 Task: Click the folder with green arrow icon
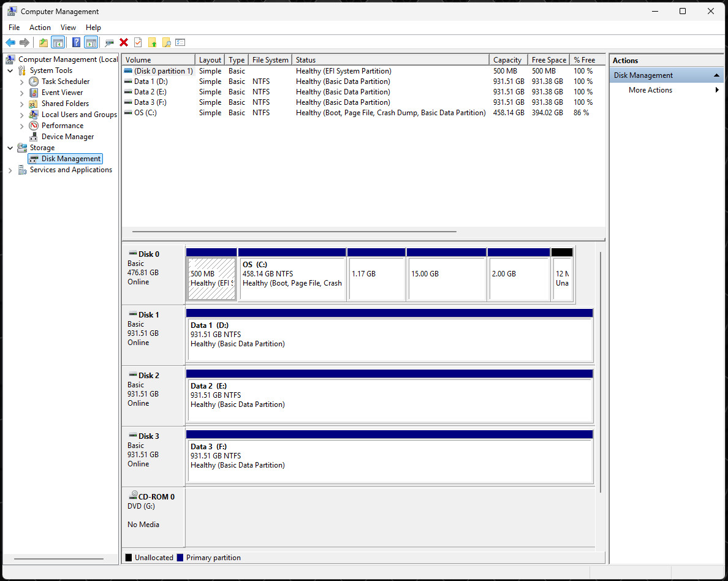(x=153, y=43)
